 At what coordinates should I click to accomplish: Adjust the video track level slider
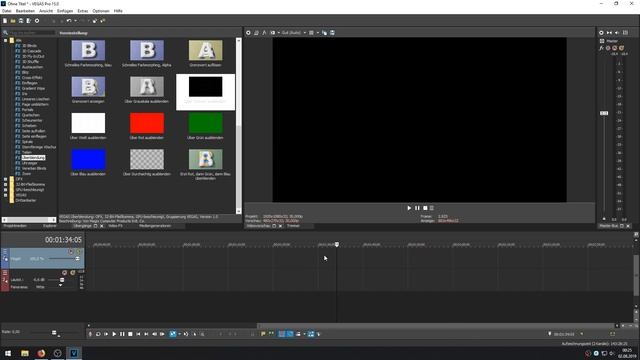77,259
